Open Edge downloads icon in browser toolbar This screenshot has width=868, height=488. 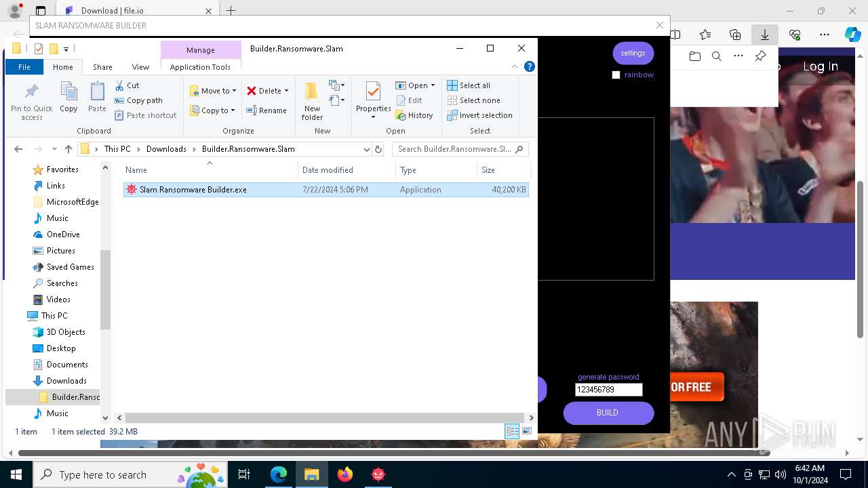764,35
